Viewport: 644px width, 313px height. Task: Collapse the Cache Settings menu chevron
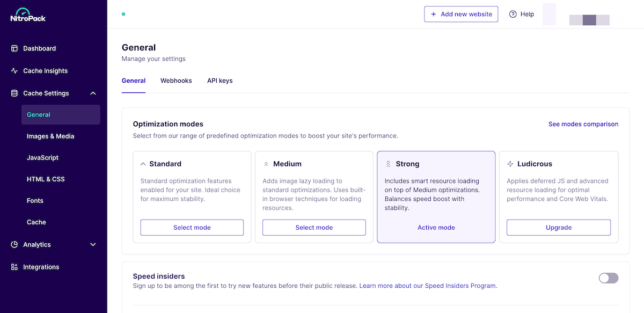point(93,93)
